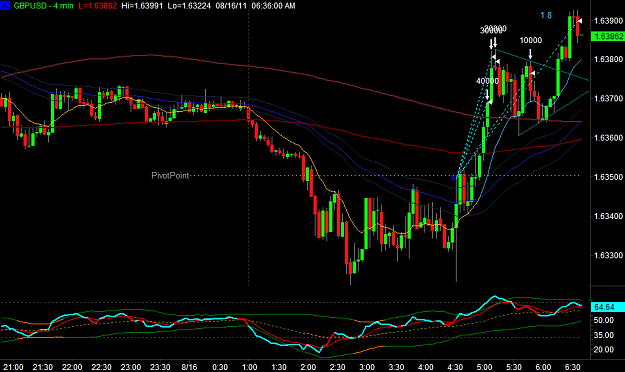The width and height of the screenshot is (625, 372).
Task: Click the Lo=1.63224 header value
Action: (189, 6)
